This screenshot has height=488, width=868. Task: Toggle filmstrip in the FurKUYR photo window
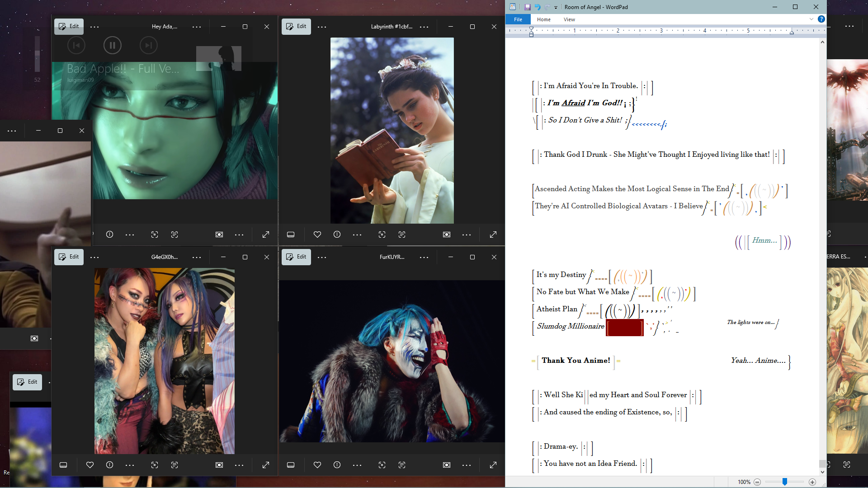pyautogui.click(x=291, y=465)
